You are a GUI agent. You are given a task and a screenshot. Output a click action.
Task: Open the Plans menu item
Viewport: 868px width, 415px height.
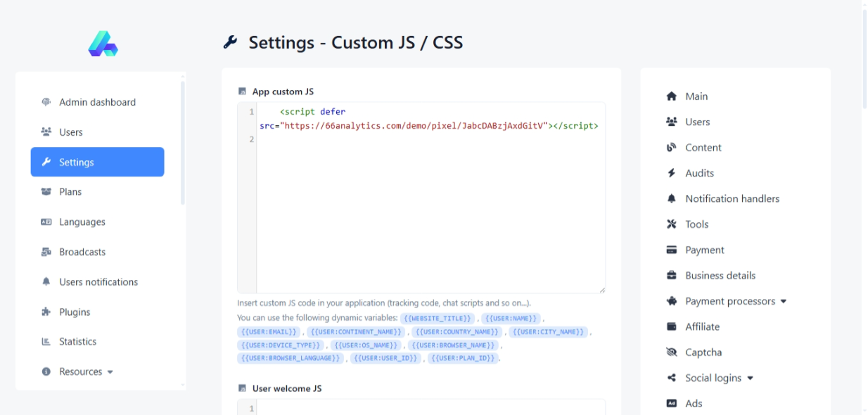pos(70,192)
